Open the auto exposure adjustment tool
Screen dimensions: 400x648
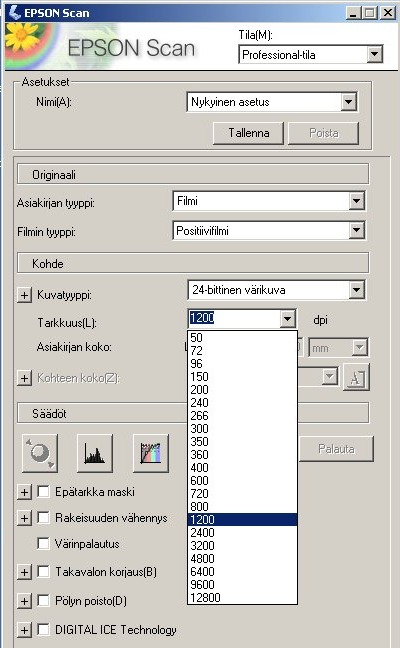click(40, 453)
